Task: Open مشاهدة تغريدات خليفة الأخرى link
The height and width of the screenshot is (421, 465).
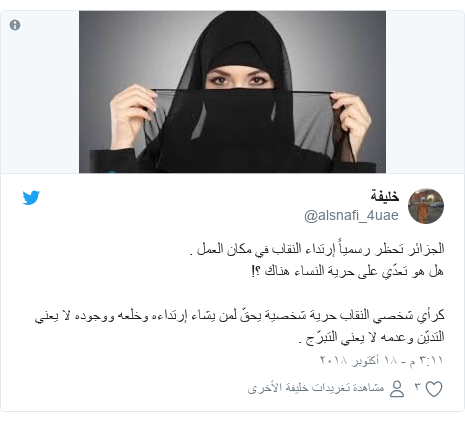Action: coord(316,388)
